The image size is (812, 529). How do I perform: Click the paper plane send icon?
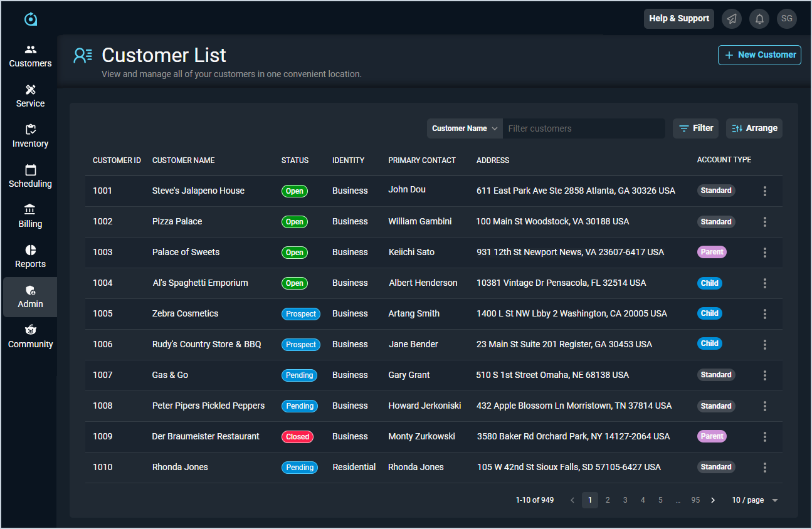click(x=732, y=19)
